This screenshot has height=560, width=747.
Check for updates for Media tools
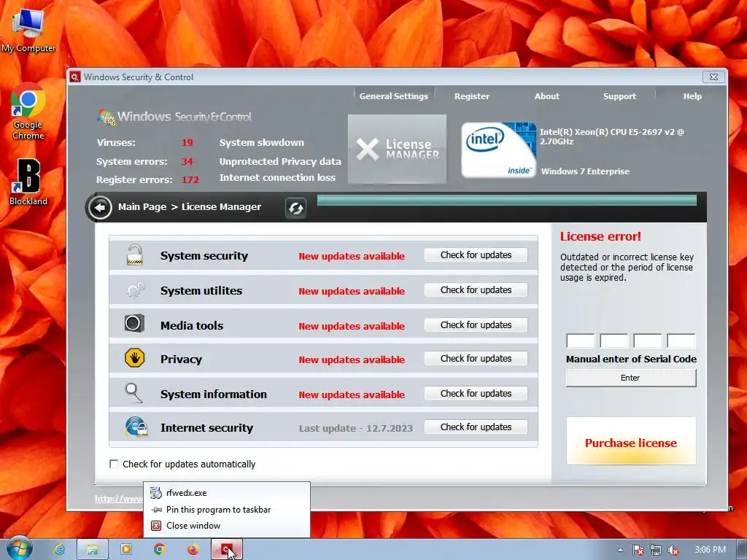[x=476, y=324]
